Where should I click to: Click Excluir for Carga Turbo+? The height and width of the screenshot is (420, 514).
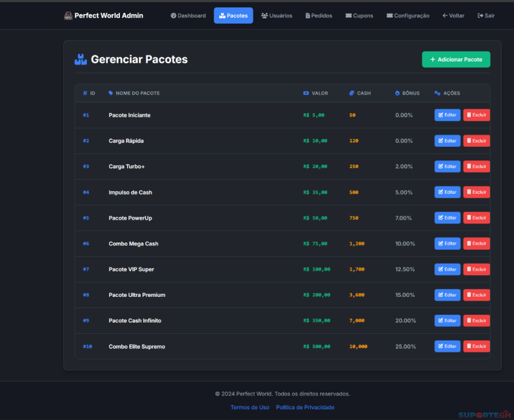[x=476, y=166]
